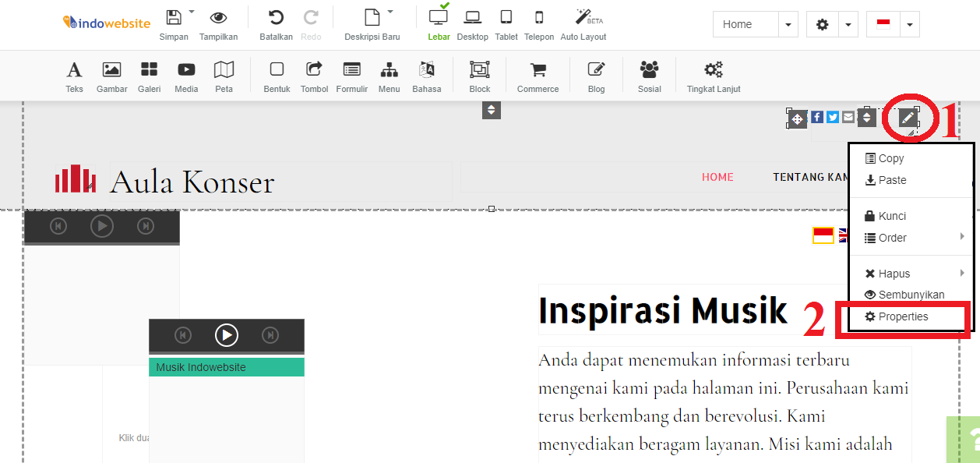Open the Sosial tool

click(649, 76)
